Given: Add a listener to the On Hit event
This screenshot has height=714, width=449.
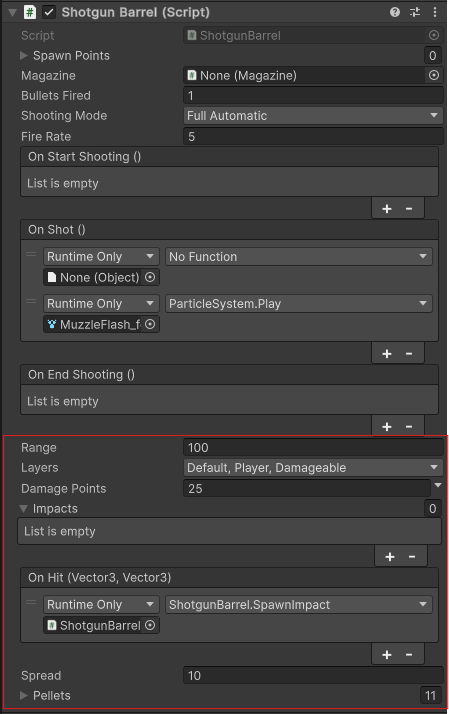Looking at the screenshot, I should click(387, 654).
